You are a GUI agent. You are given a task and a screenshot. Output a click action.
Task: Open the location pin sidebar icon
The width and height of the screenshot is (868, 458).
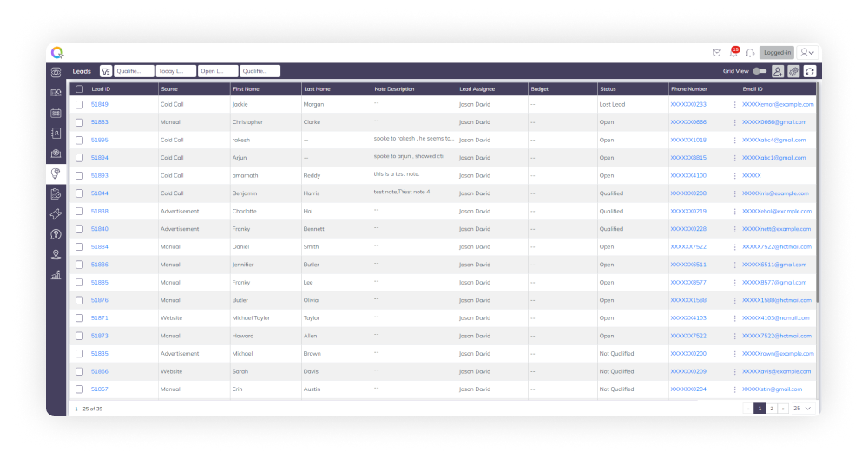pyautogui.click(x=56, y=255)
